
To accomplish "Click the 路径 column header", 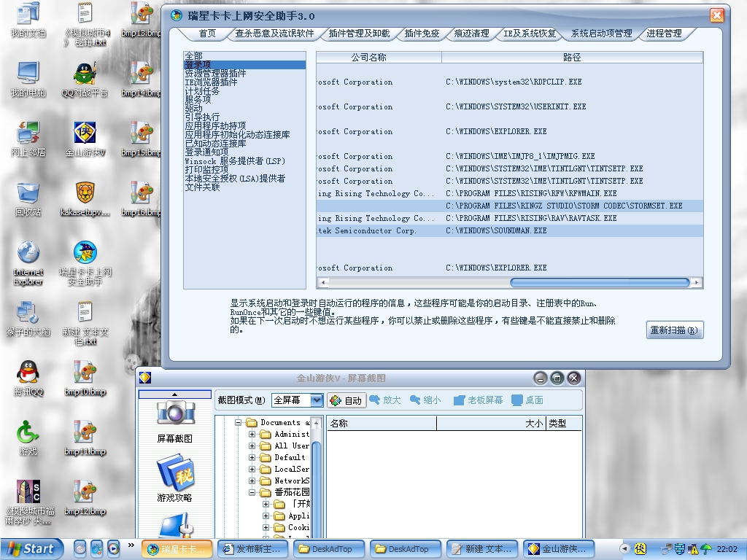I will tap(572, 57).
